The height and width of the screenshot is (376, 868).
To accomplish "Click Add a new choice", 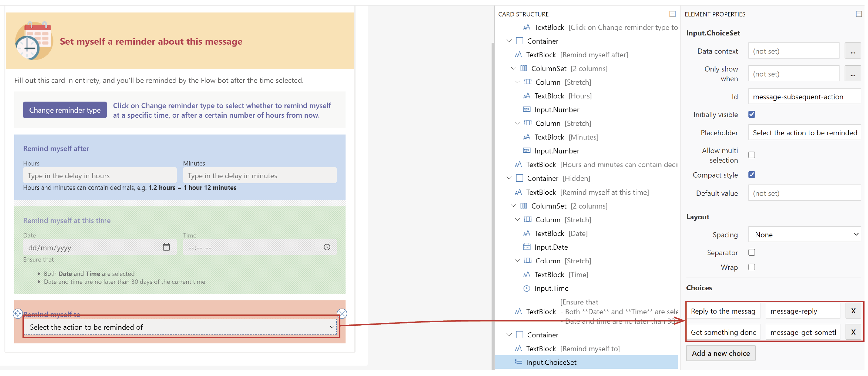I will (x=721, y=353).
